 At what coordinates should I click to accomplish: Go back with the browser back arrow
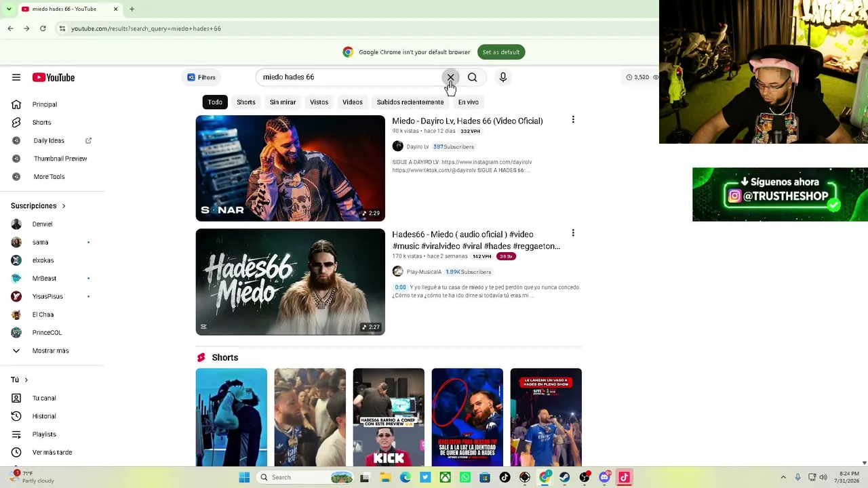[10, 28]
